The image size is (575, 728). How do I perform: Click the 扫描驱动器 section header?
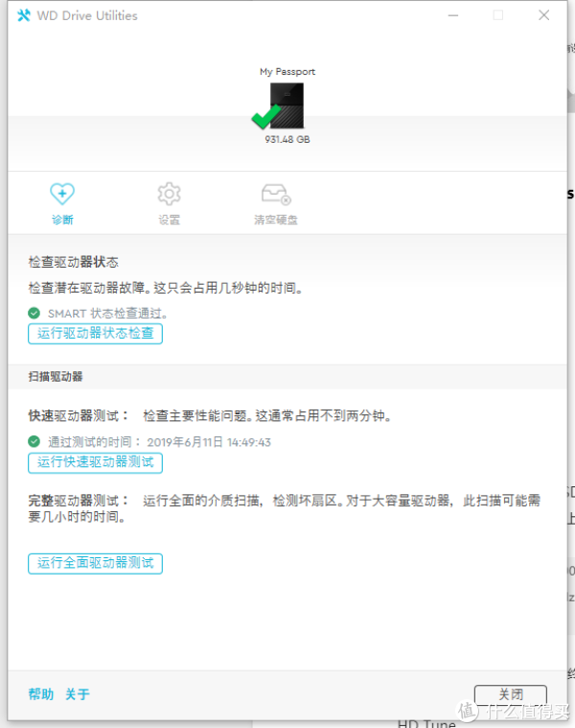[x=56, y=377]
